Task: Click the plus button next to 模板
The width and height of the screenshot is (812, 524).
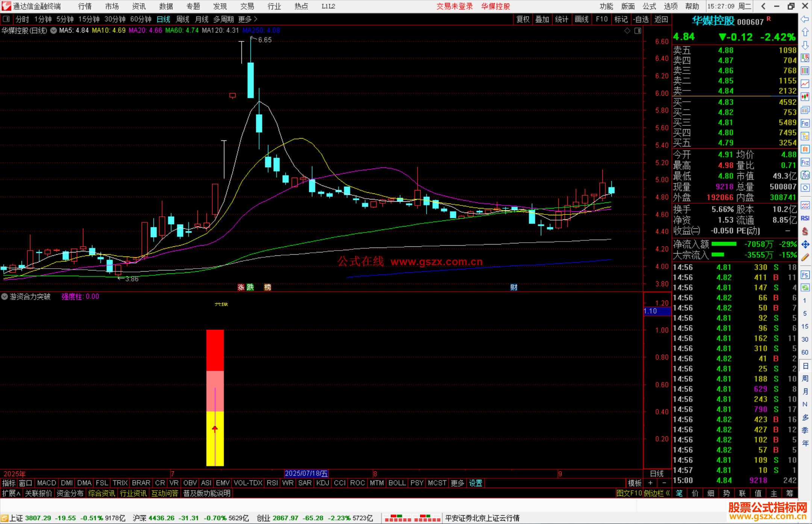Action: pyautogui.click(x=650, y=483)
